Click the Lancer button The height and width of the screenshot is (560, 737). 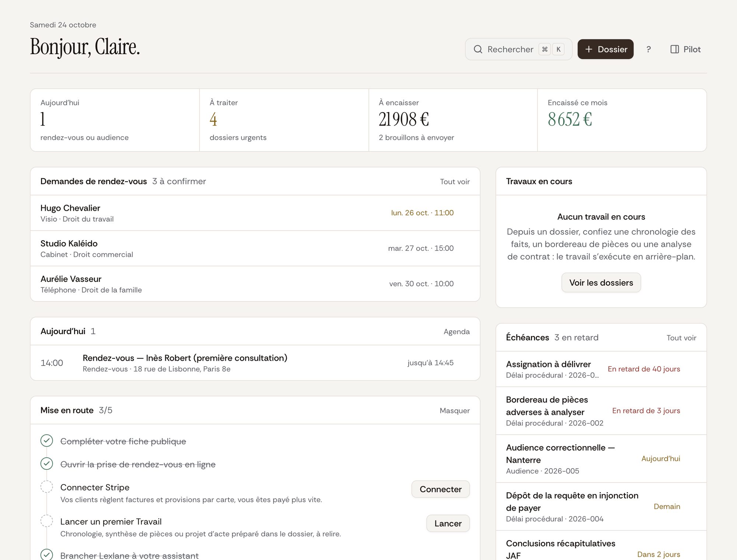click(448, 524)
